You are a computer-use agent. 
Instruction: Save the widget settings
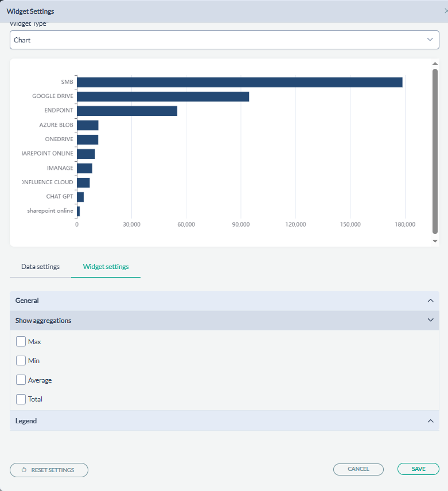tap(418, 469)
